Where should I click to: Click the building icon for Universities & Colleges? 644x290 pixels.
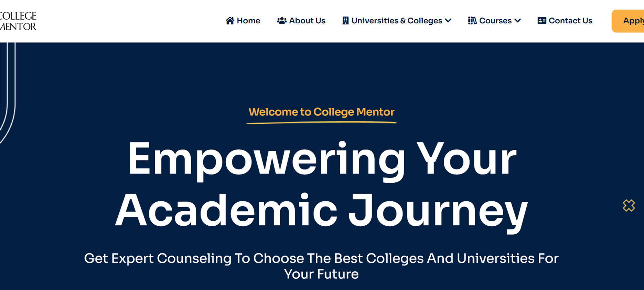(345, 21)
